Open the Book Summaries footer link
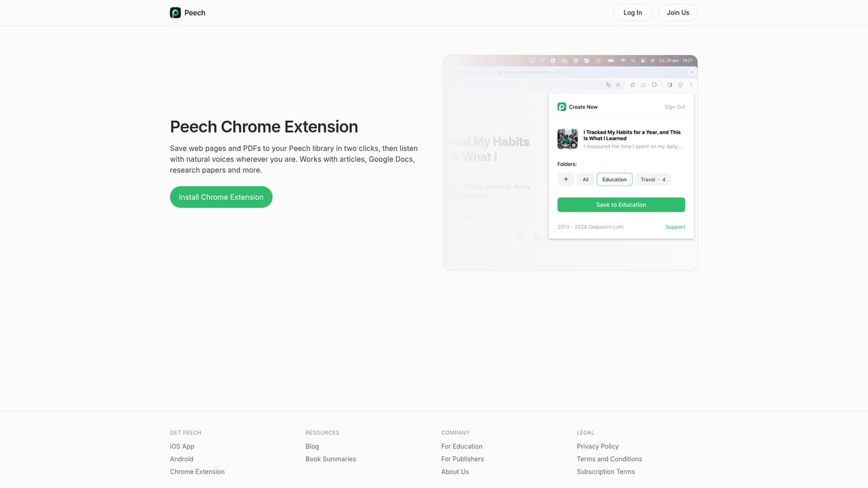The image size is (868, 488). pos(330,459)
